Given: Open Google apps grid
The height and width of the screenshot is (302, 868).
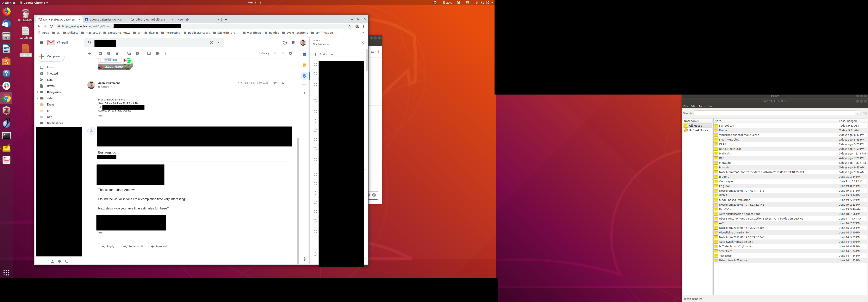Looking at the screenshot, I should 294,43.
